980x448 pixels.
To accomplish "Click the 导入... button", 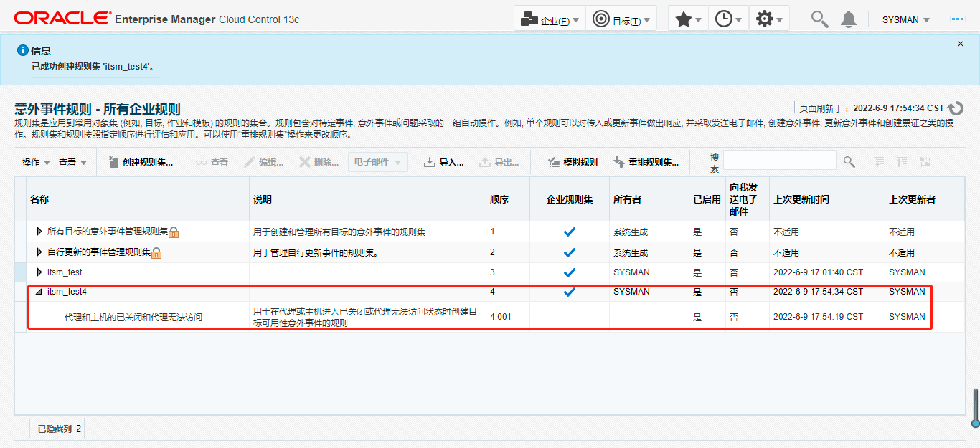I will [443, 163].
